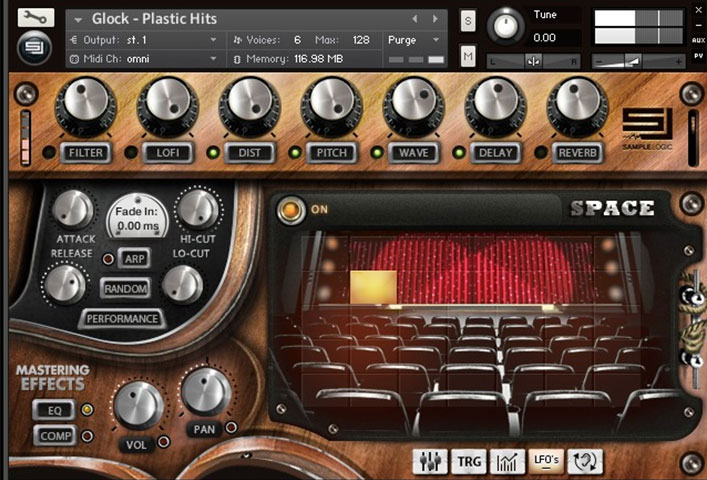The image size is (707, 480).
Task: Open the mastering EQ button
Action: coord(54,410)
